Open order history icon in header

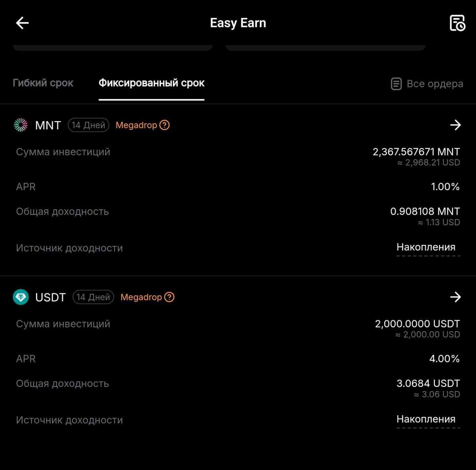pyautogui.click(x=457, y=23)
